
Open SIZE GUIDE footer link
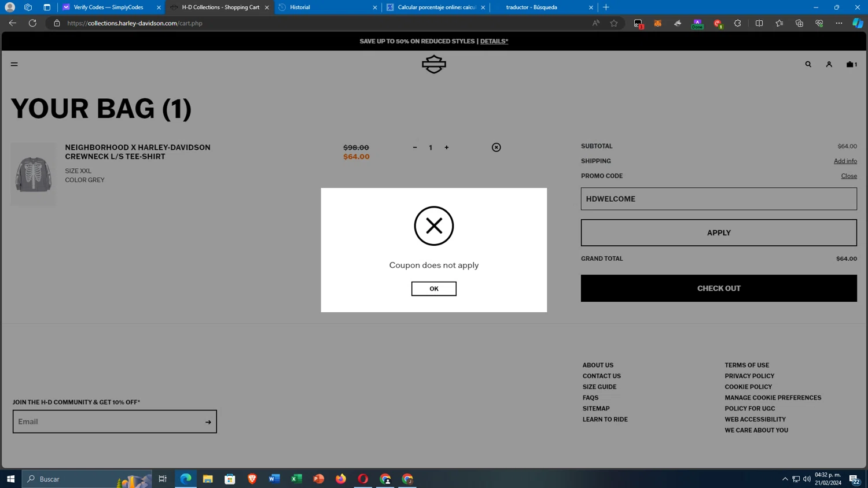599,387
